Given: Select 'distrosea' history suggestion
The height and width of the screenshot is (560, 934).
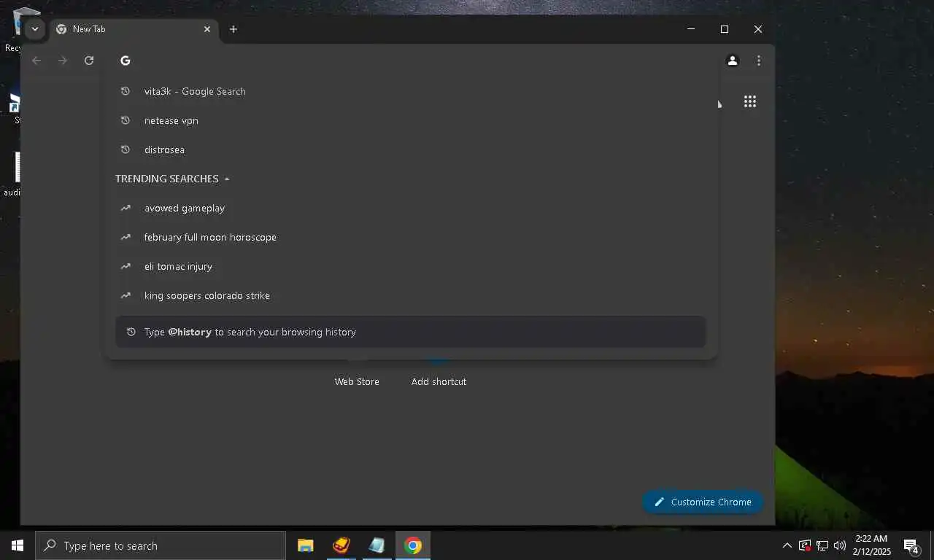Looking at the screenshot, I should click(x=411, y=149).
